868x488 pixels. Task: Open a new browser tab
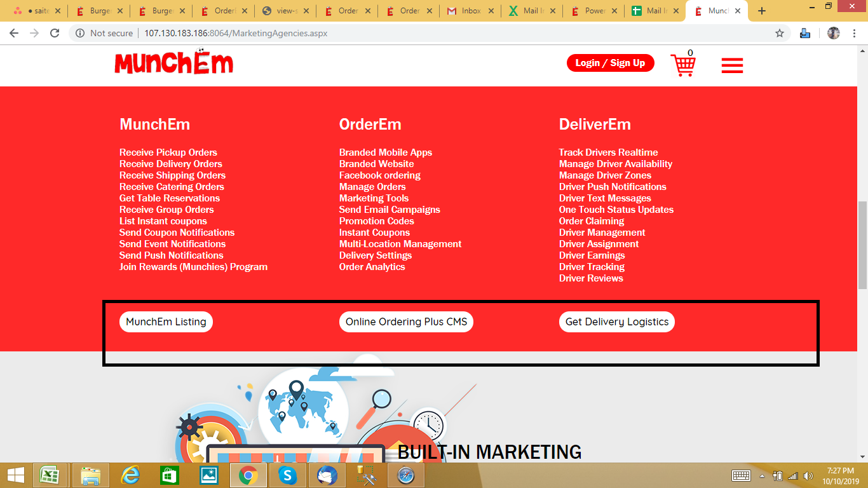tap(762, 11)
